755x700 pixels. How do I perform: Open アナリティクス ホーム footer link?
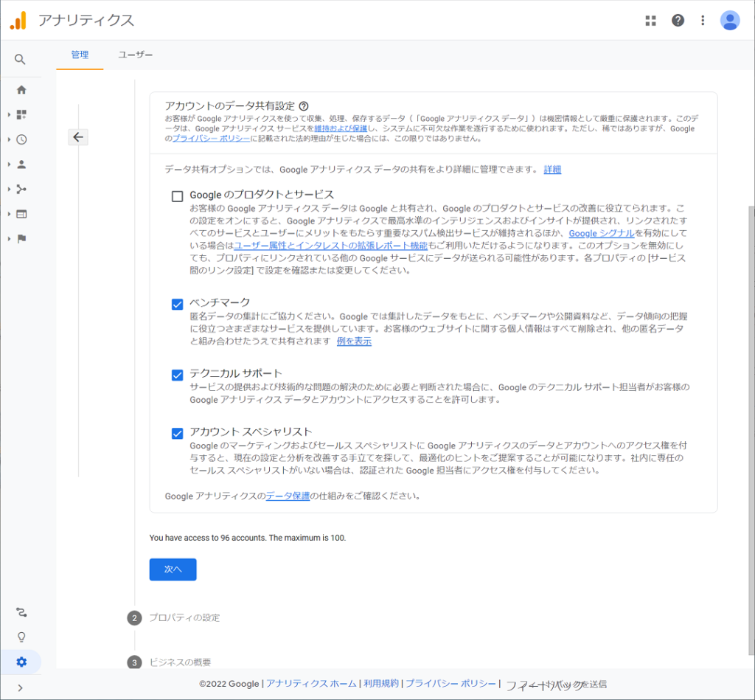click(x=312, y=684)
